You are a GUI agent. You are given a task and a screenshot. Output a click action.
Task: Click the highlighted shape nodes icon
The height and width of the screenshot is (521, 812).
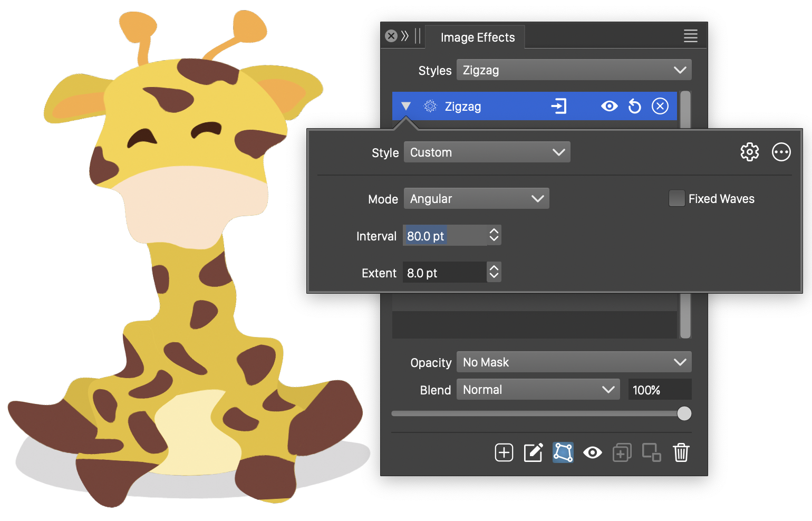[563, 452]
